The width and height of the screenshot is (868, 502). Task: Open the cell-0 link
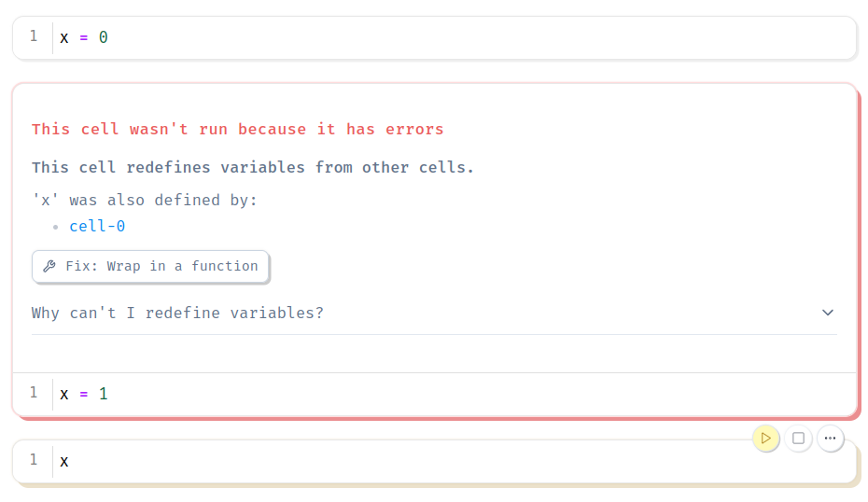pyautogui.click(x=97, y=226)
